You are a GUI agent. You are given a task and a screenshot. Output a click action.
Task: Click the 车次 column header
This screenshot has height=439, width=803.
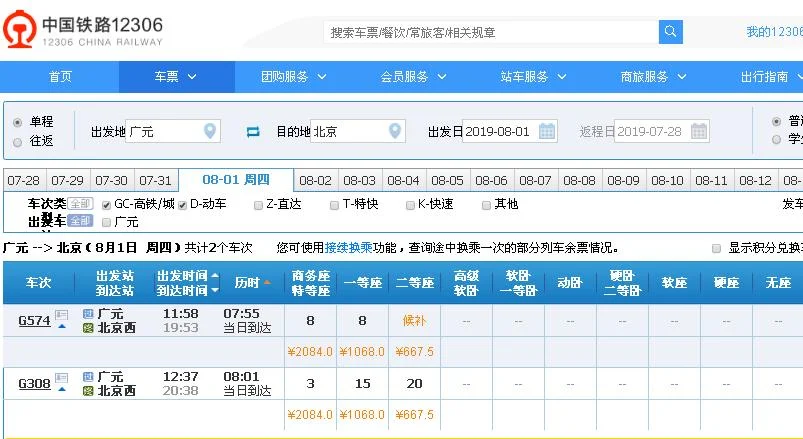(38, 283)
